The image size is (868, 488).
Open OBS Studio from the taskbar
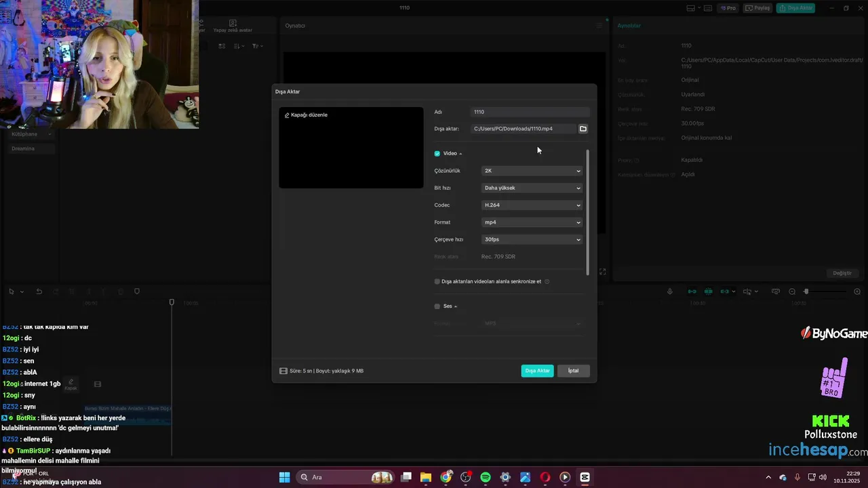pos(465,477)
